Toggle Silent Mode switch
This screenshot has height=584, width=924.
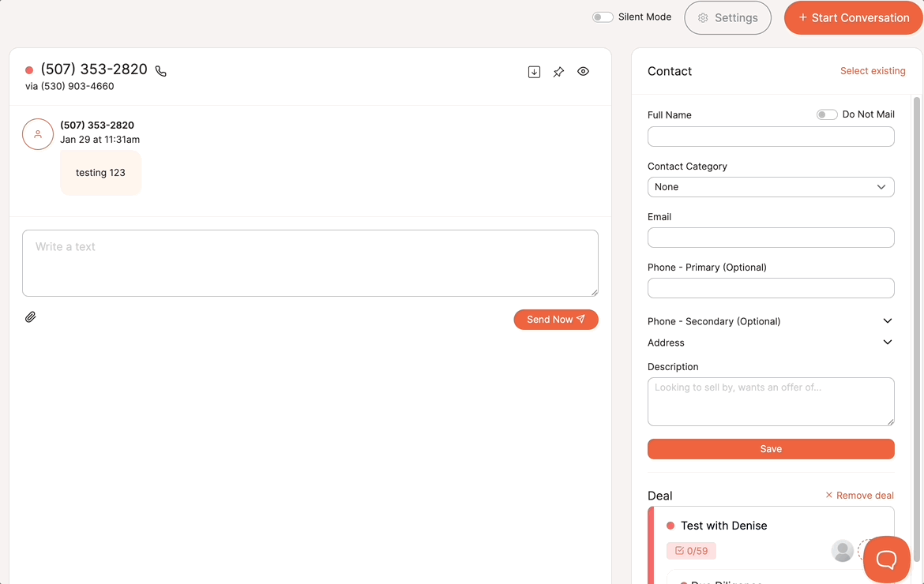tap(603, 17)
